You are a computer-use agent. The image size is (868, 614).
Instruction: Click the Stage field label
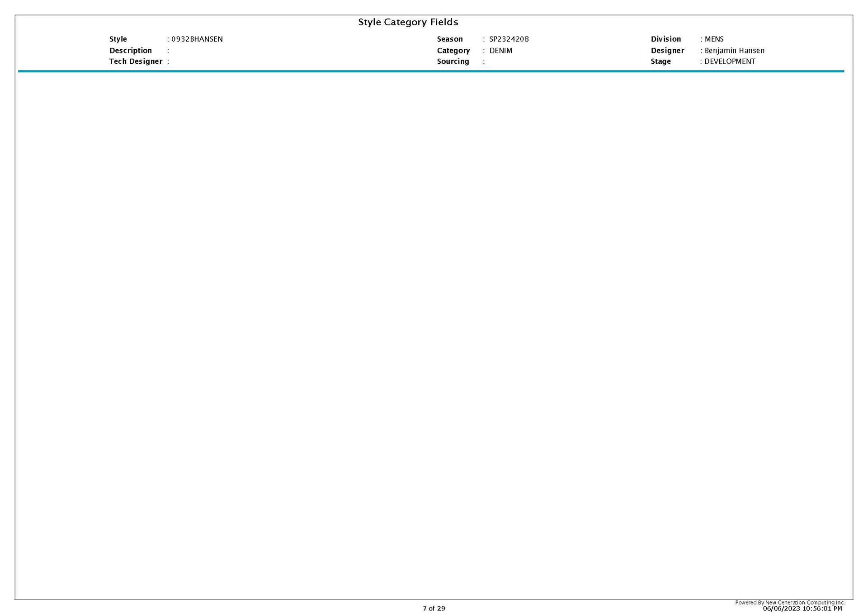660,61
